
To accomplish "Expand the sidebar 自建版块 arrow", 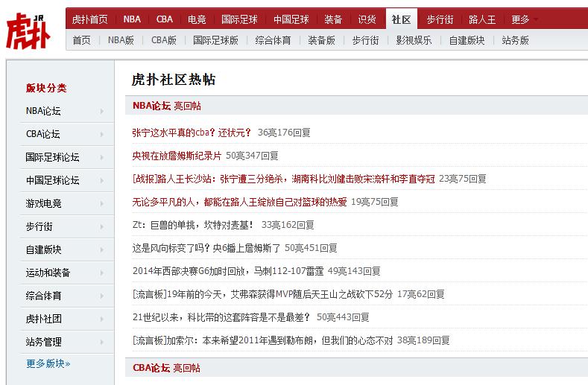I will 101,249.
